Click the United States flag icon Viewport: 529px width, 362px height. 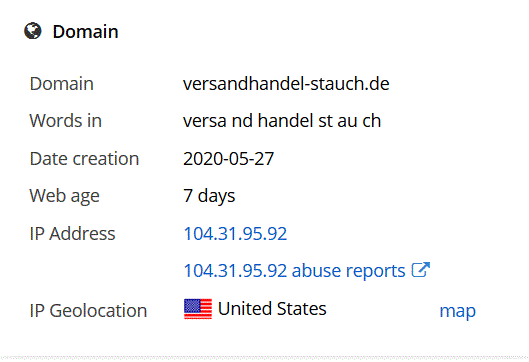click(x=198, y=309)
